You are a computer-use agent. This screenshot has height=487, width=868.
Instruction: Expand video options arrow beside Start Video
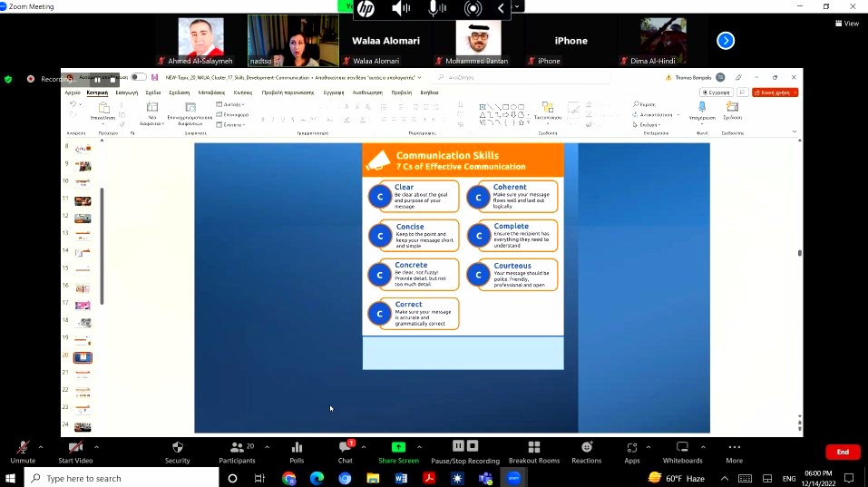[96, 447]
